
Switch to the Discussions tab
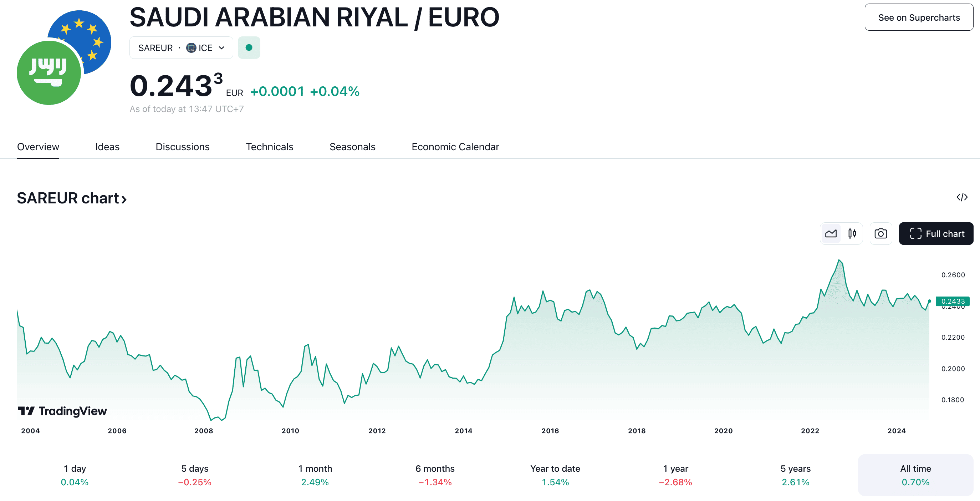point(183,147)
